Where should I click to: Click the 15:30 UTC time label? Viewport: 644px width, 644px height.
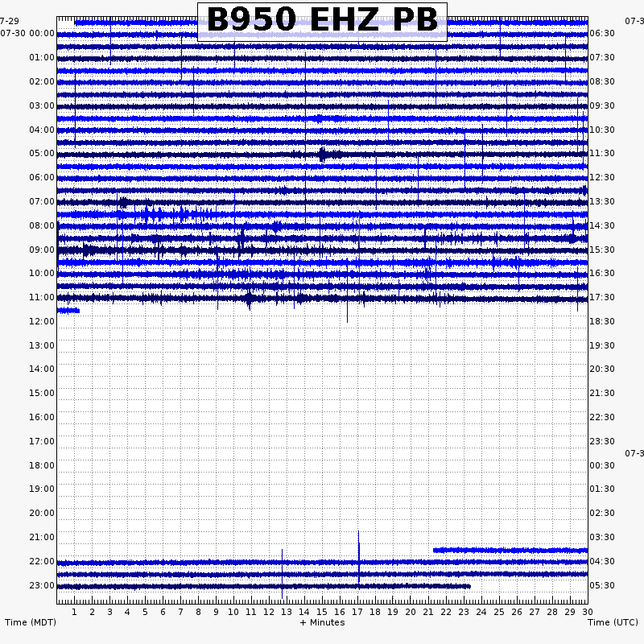[602, 250]
